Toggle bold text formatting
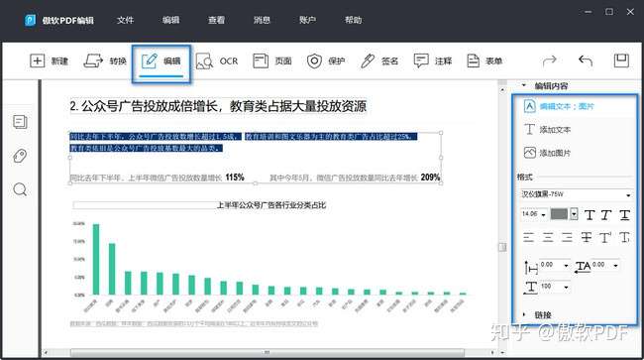The width and height of the screenshot is (644, 360). point(590,215)
